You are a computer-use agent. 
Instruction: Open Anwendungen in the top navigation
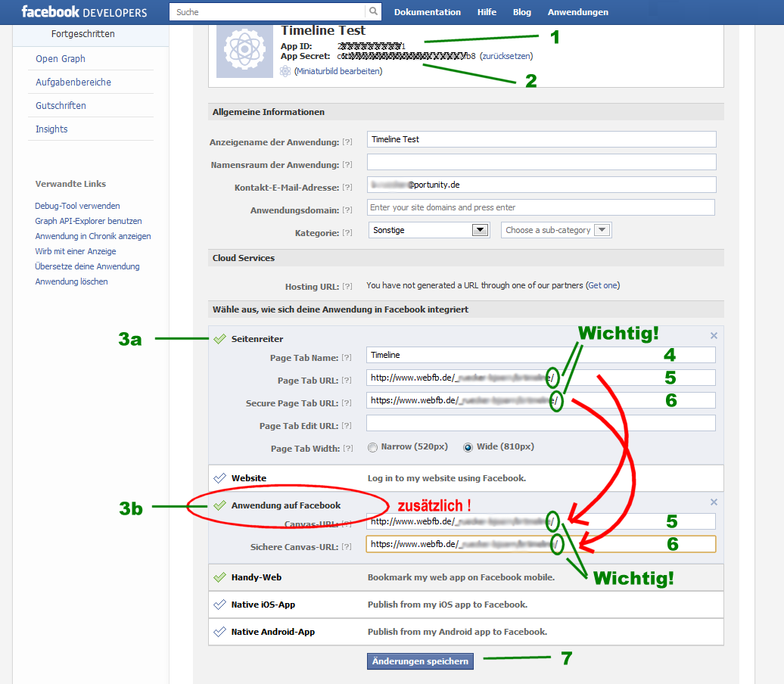(x=577, y=12)
